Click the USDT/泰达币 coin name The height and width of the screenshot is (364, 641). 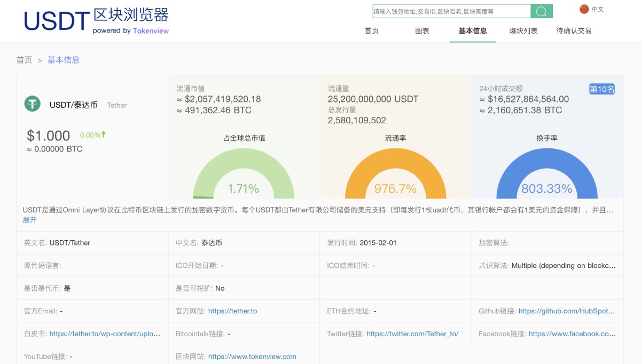[x=74, y=105]
